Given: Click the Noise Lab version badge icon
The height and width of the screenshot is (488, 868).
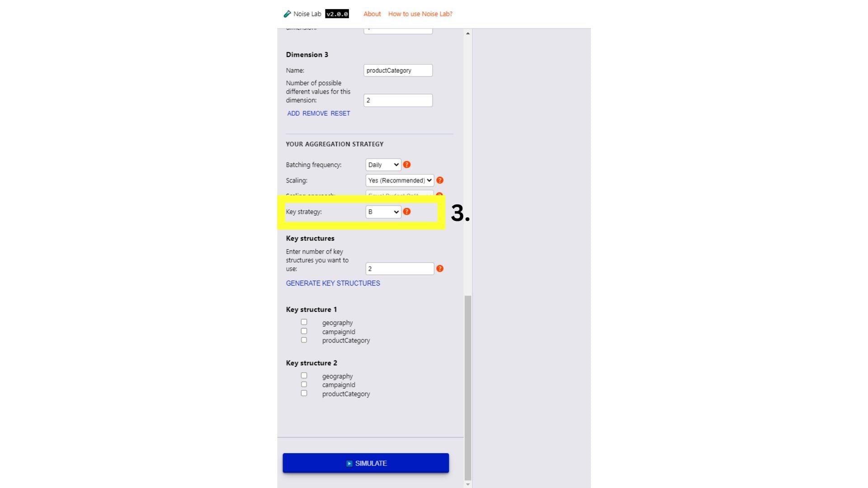Looking at the screenshot, I should [337, 14].
